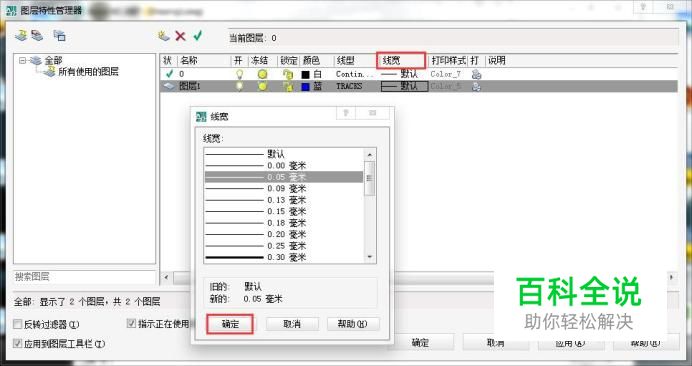Click Contin... linetype of layer 0

355,74
